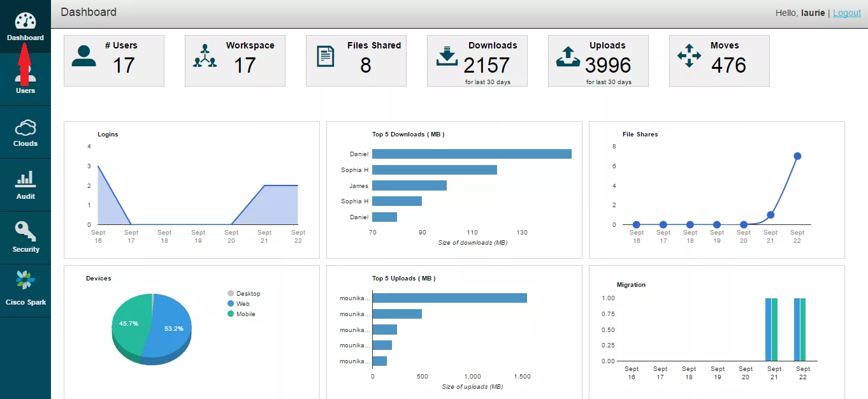Image resolution: width=868 pixels, height=399 pixels.
Task: Click the # Users person icon
Action: [x=83, y=56]
